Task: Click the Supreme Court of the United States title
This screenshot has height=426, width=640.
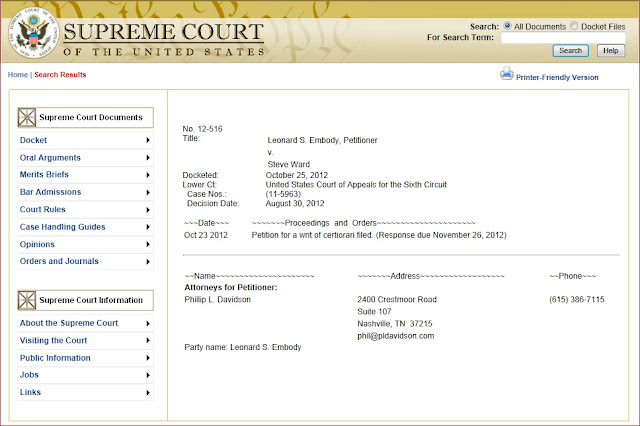Action: click(x=164, y=40)
